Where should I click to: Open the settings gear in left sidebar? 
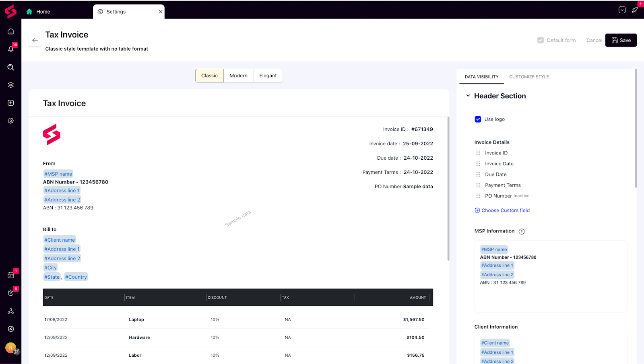click(x=11, y=121)
